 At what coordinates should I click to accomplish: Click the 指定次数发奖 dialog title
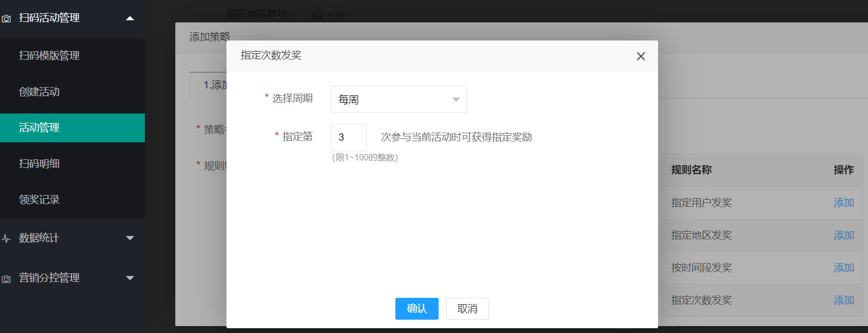(x=271, y=55)
